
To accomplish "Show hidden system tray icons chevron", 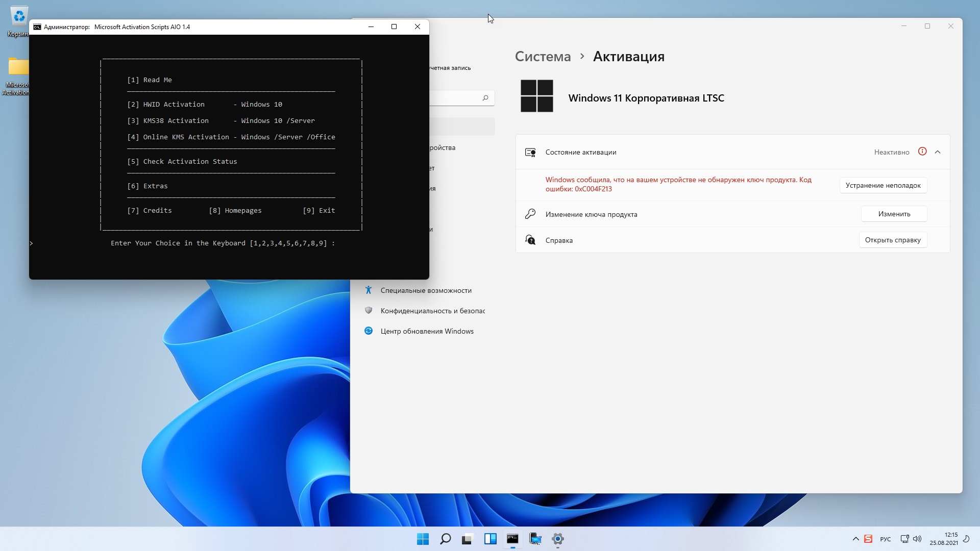I will 855,539.
